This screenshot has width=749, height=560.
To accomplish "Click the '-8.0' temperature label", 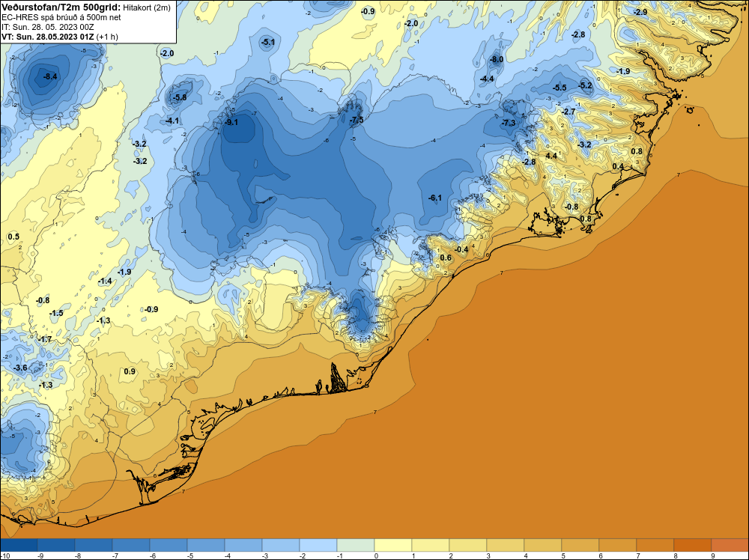I will tap(497, 60).
